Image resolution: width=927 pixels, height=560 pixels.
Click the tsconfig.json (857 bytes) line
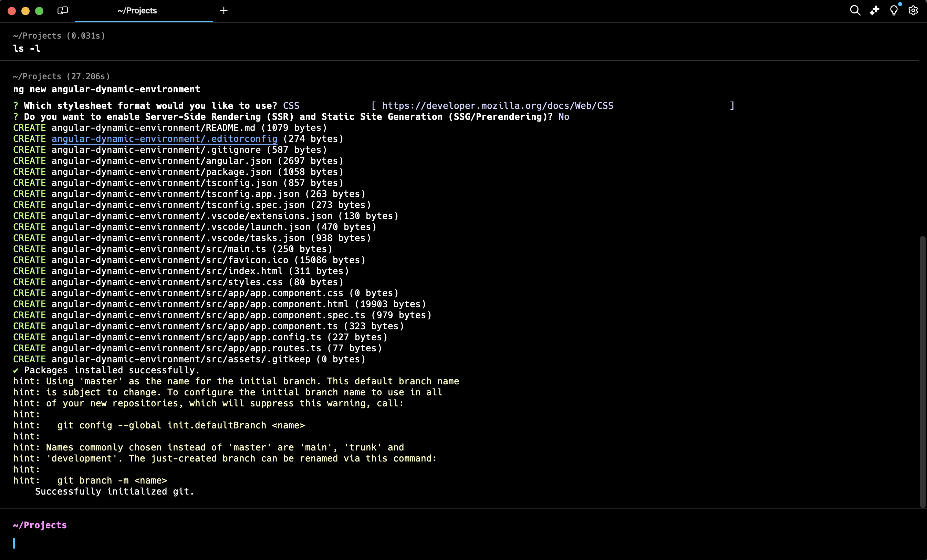tap(178, 183)
